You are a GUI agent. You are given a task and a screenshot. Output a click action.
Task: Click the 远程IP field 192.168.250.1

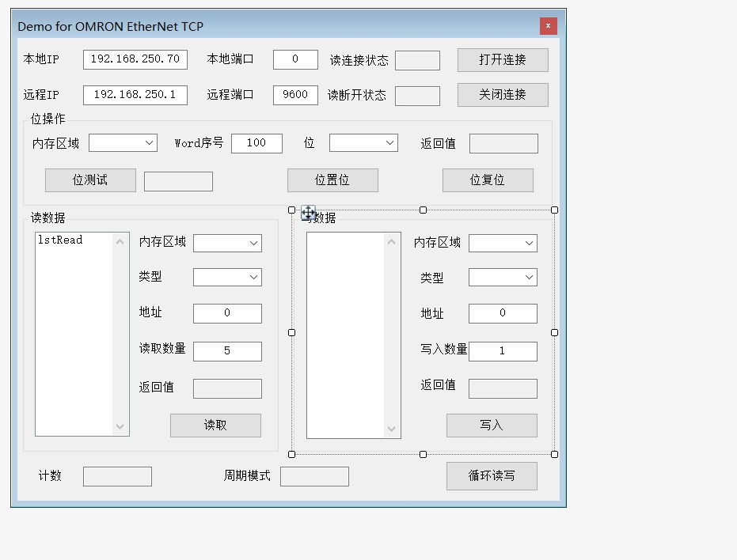tap(135, 95)
